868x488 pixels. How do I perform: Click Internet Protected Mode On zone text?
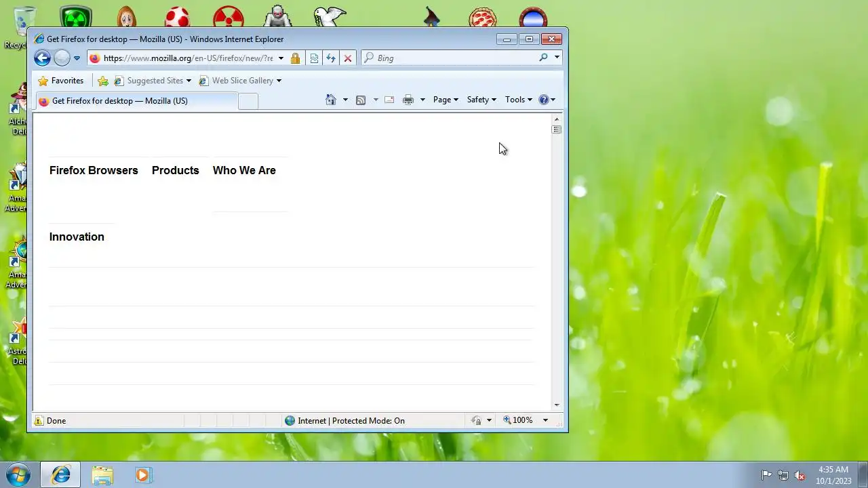351,421
